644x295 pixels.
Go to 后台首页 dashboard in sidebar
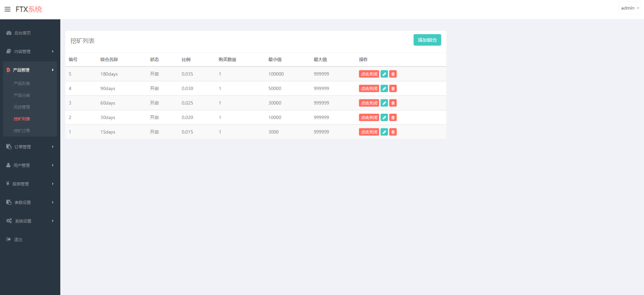[x=22, y=33]
